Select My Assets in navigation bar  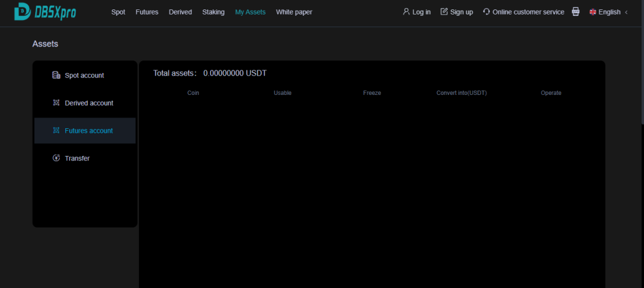pyautogui.click(x=250, y=13)
